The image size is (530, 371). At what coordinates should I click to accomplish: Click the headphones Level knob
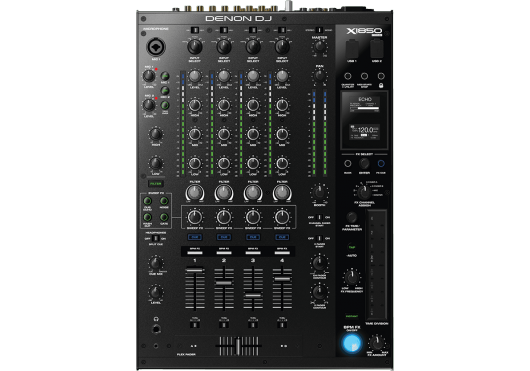pos(156,292)
